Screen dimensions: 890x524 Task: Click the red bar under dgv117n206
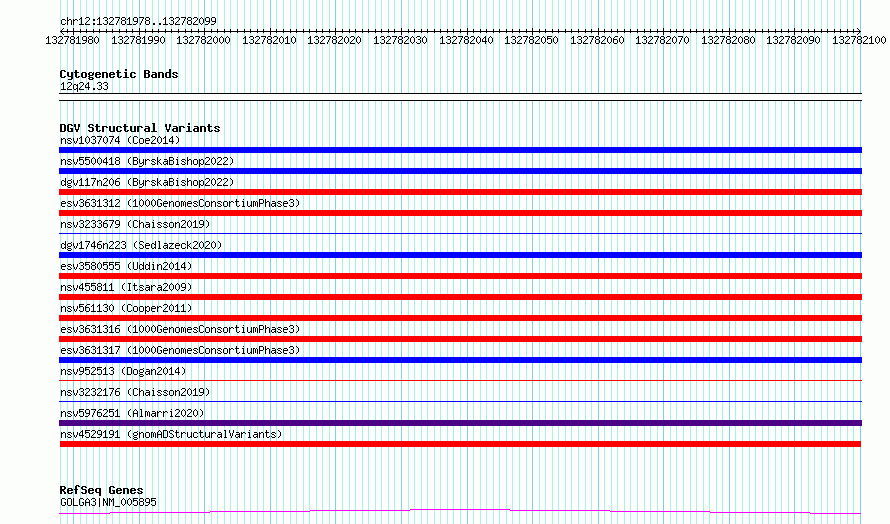pyautogui.click(x=460, y=192)
